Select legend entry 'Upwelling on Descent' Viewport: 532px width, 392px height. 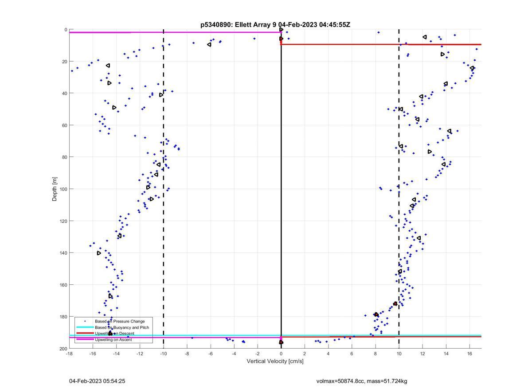coord(114,334)
